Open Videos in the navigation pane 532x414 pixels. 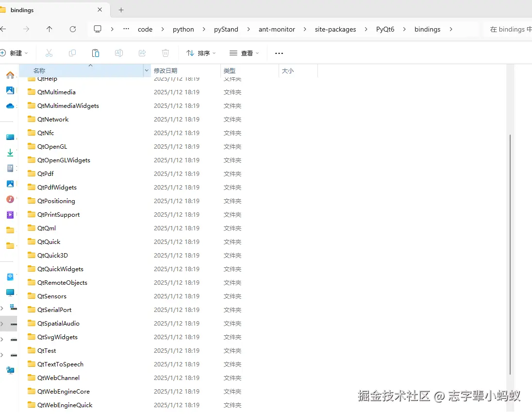10,215
